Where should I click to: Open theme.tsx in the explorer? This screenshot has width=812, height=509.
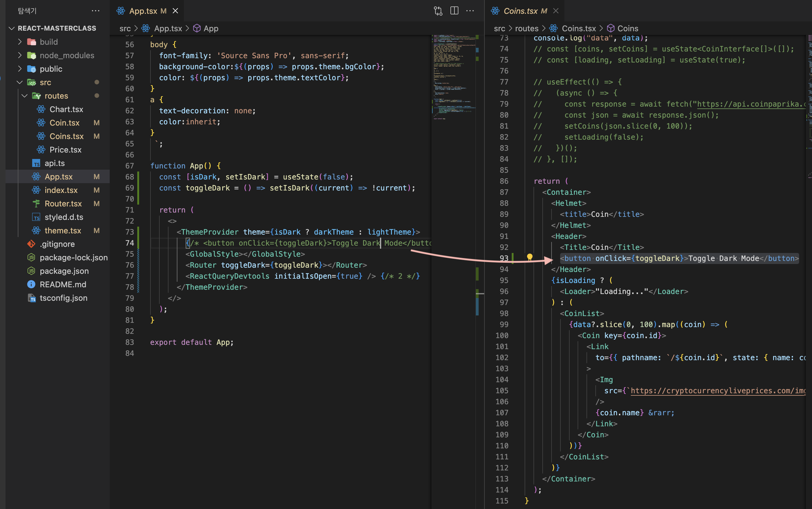63,231
